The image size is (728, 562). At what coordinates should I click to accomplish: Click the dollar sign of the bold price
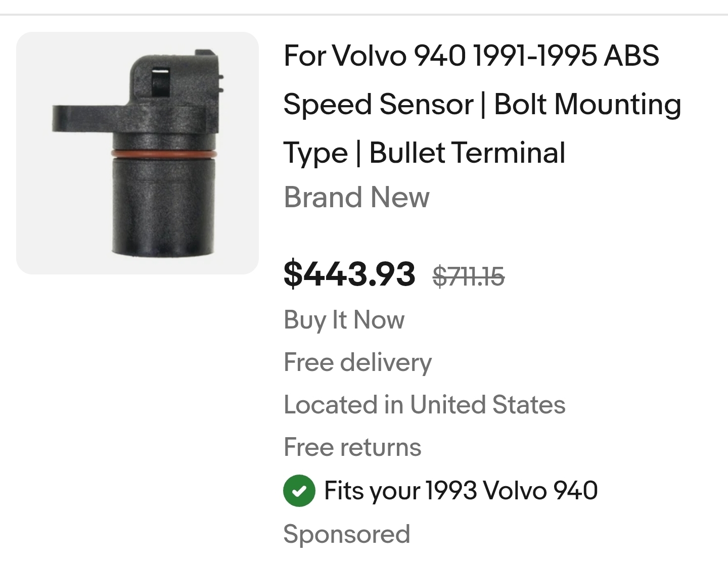pos(292,274)
